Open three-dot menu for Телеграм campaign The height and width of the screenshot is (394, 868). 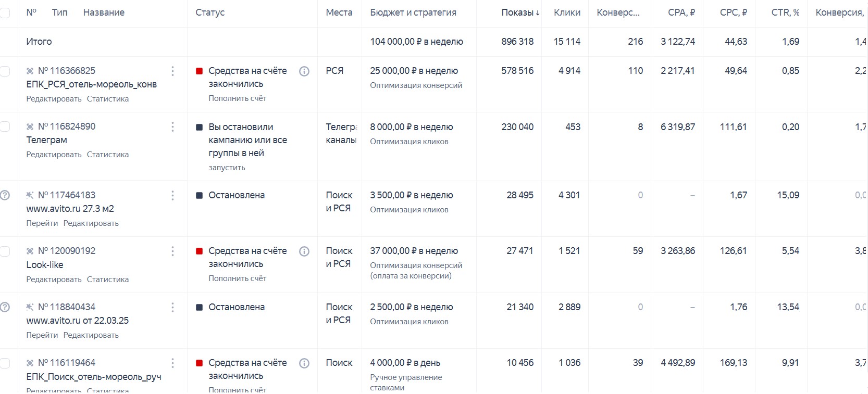[x=172, y=127]
